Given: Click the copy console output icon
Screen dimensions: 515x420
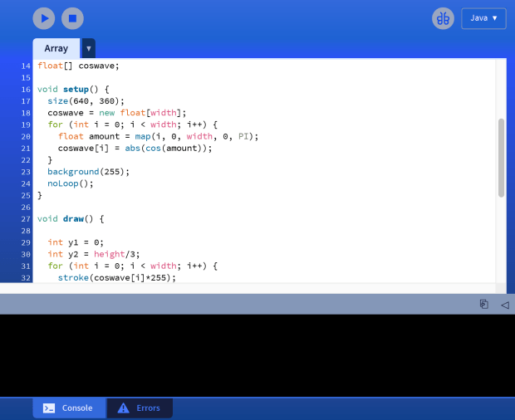Looking at the screenshot, I should point(483,305).
